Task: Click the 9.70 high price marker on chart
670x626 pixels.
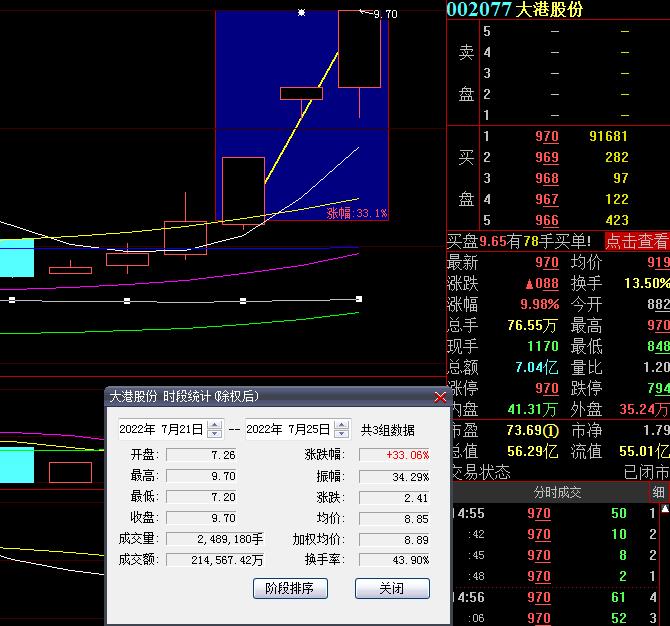Action: [384, 14]
